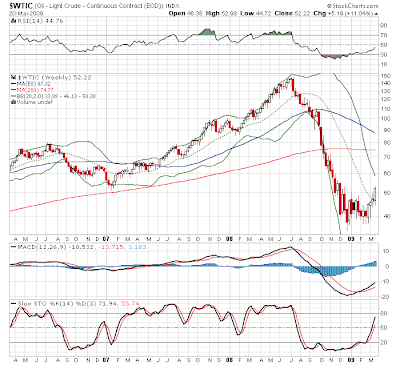
Task: Click the volume bar icon in legend
Action: tap(13, 102)
